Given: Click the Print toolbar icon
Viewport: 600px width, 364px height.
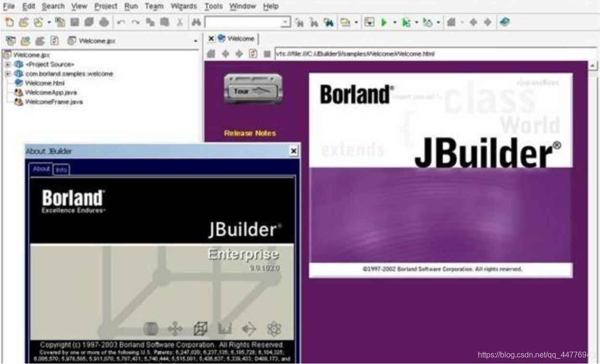Looking at the screenshot, I should pos(104,22).
